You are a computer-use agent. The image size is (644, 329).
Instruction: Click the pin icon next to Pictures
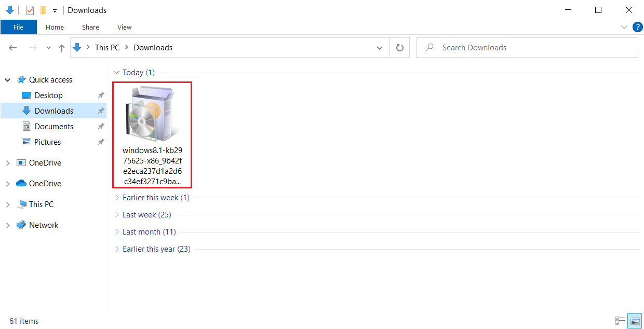click(x=101, y=142)
